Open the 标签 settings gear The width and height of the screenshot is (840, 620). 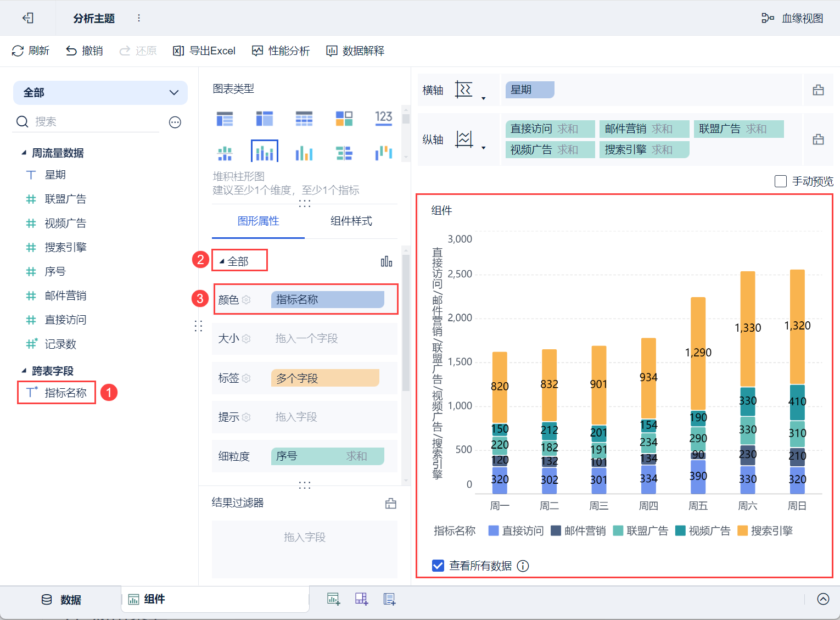coord(247,378)
